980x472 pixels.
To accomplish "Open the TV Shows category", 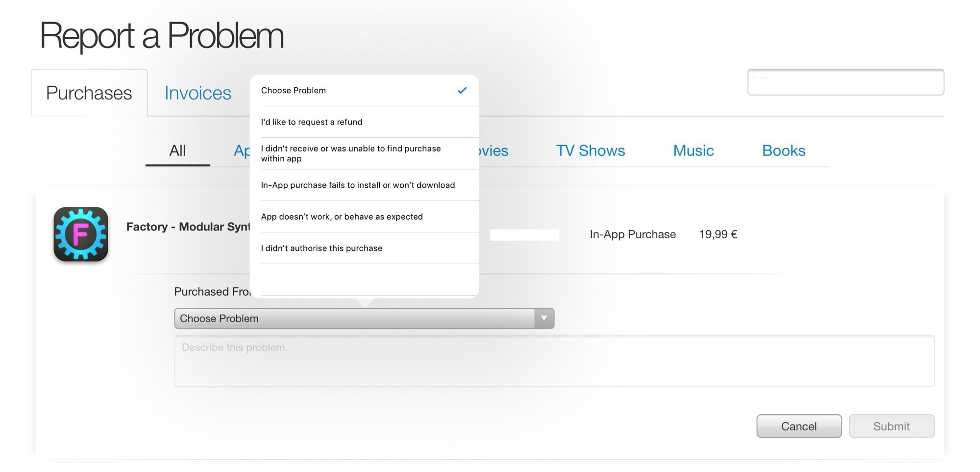I will [590, 150].
